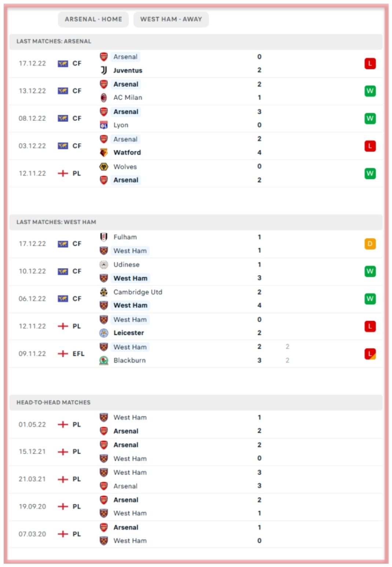The image size is (392, 567).
Task: Click the orange D badge for Fulham match
Action: click(x=370, y=244)
